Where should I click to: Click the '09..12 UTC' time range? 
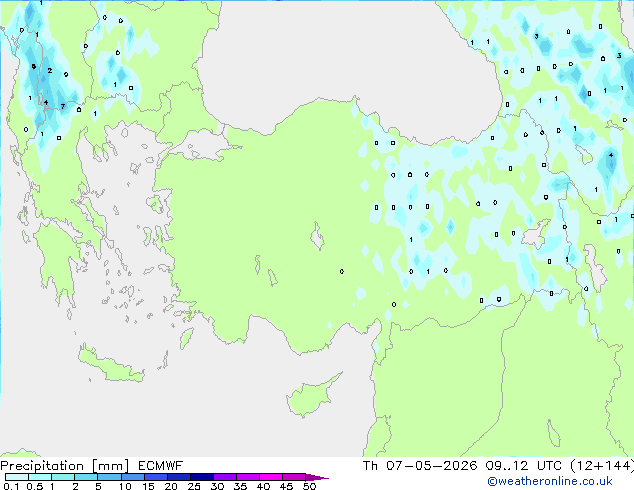[523, 466]
